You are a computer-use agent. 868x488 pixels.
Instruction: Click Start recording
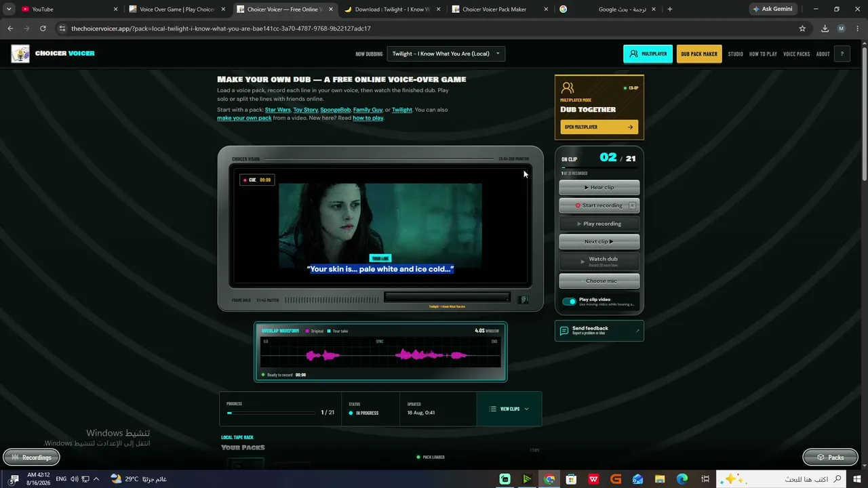point(599,205)
